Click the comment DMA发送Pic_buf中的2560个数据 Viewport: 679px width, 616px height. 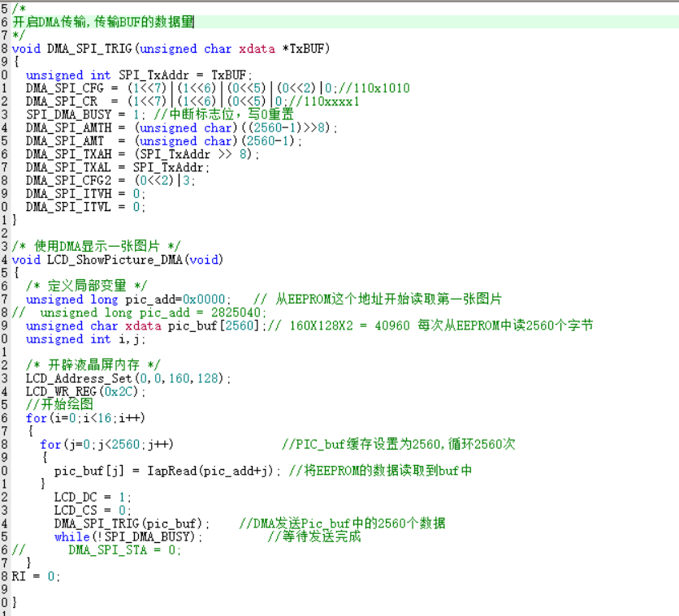[x=342, y=523]
